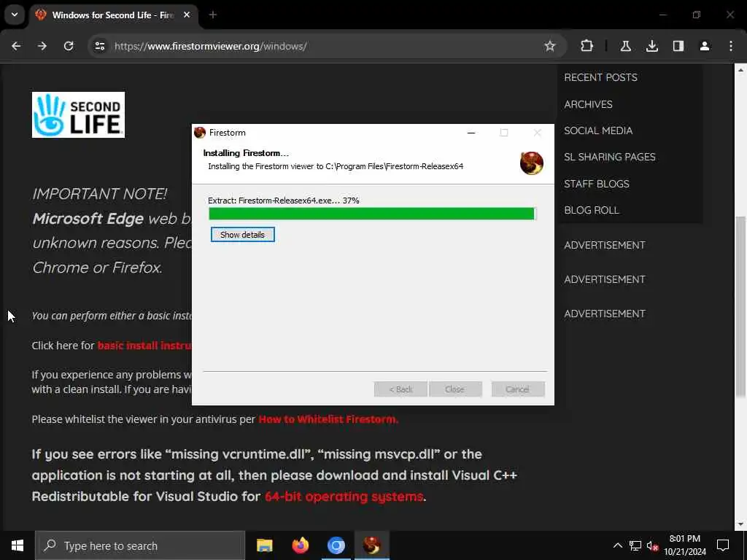Minimize the Firestorm installer window

[x=471, y=133]
